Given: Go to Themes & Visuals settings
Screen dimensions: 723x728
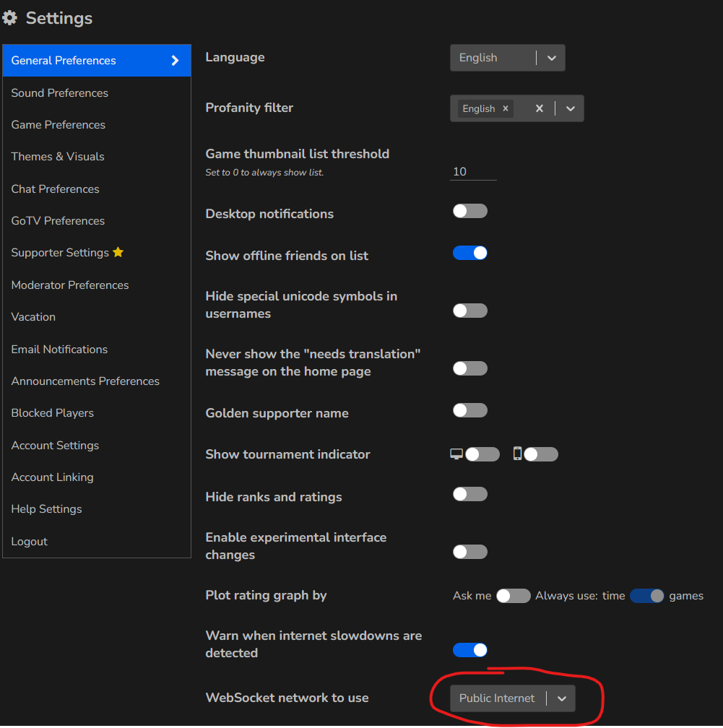Looking at the screenshot, I should click(x=58, y=157).
